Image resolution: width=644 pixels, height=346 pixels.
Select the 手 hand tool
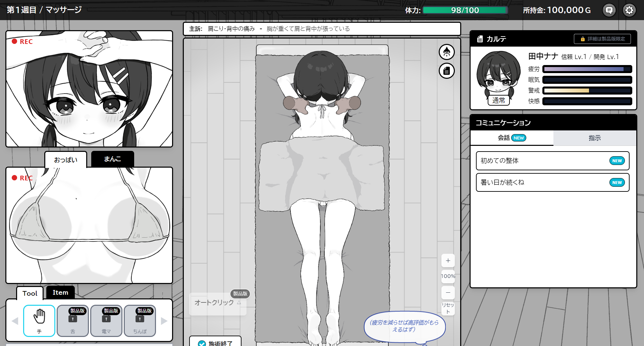pos(39,321)
